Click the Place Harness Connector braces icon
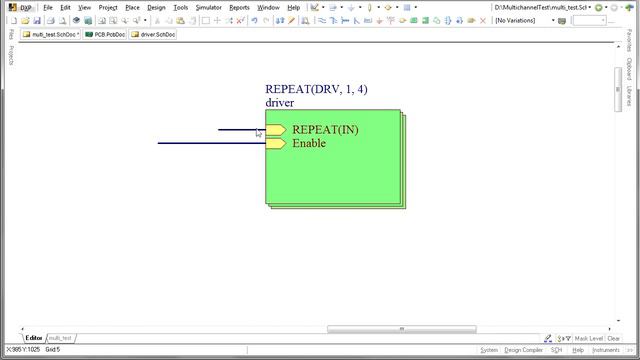640x360 pixels. 448,20
